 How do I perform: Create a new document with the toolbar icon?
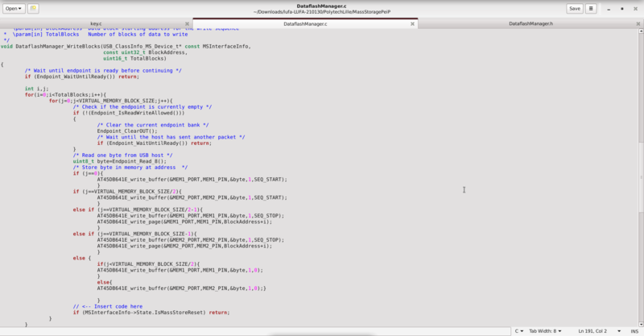[33, 8]
